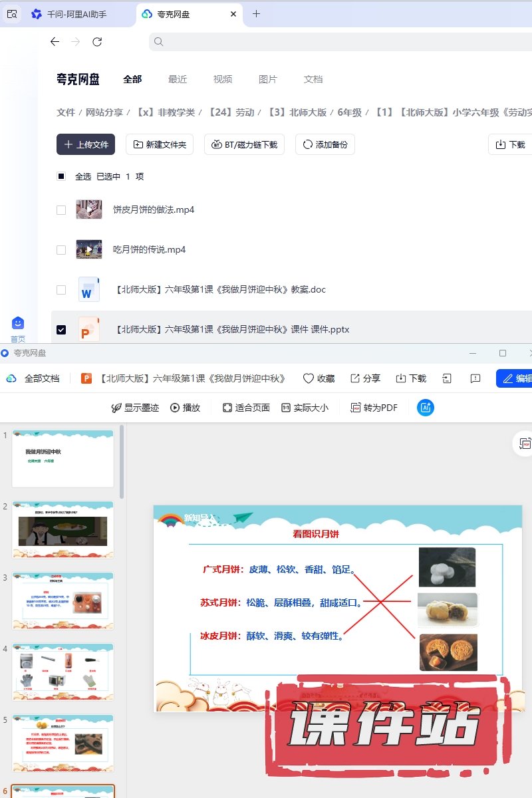
Task: Click the feedback message icon beside download
Action: [x=475, y=378]
